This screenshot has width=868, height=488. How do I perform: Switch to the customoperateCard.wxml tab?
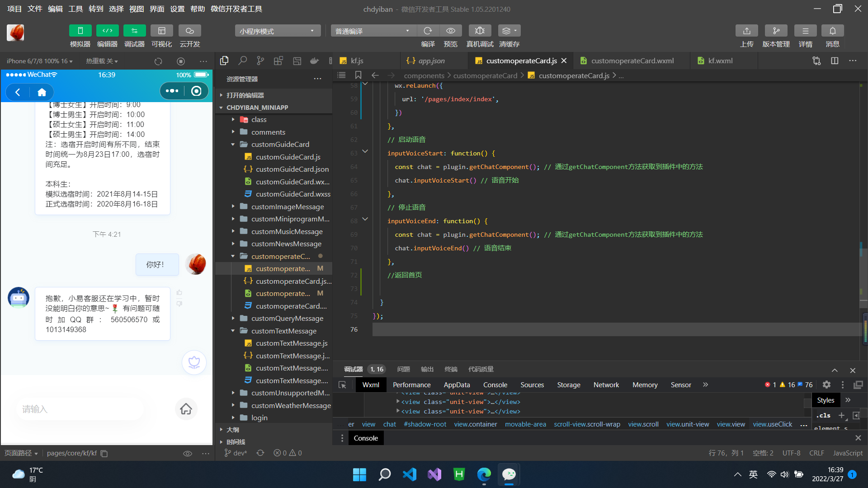click(x=632, y=61)
